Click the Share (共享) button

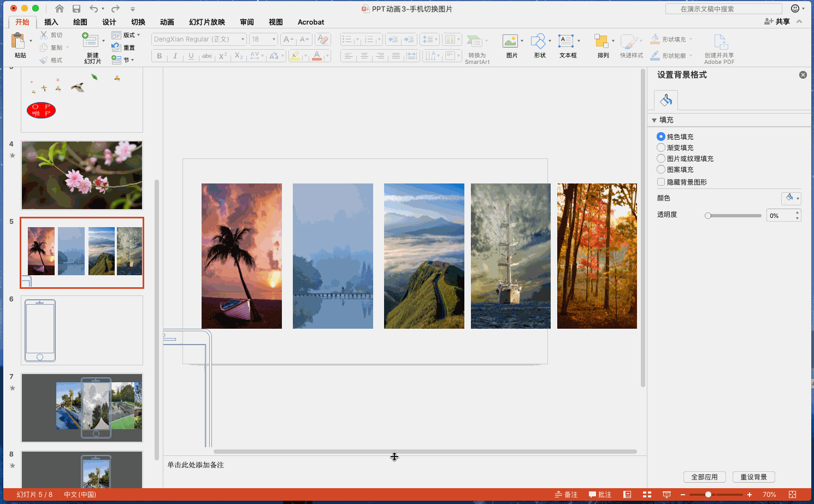(777, 21)
